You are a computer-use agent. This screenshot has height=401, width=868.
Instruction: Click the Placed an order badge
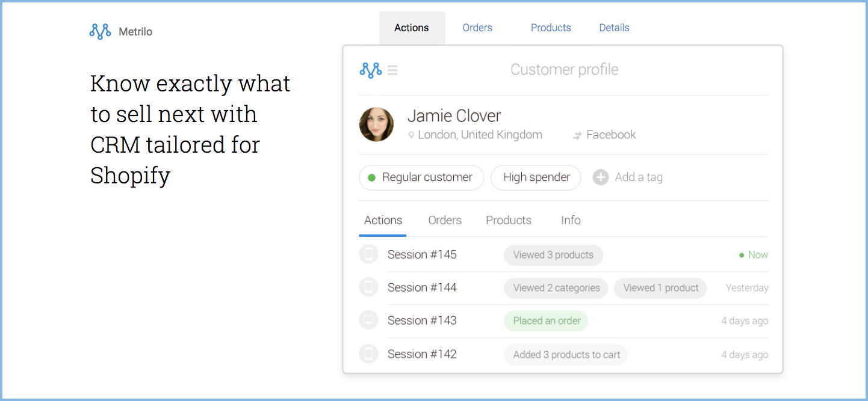click(x=546, y=321)
